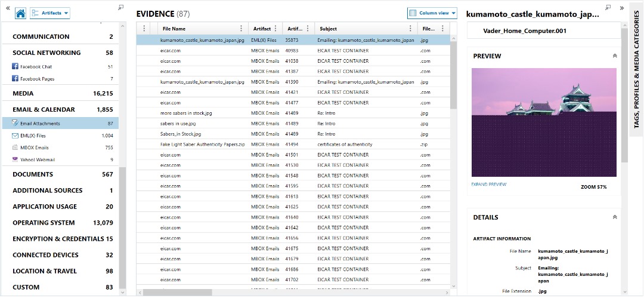Open the Tags, Profiles & Media Categories tab
This screenshot has width=644, height=298.
[636, 70]
